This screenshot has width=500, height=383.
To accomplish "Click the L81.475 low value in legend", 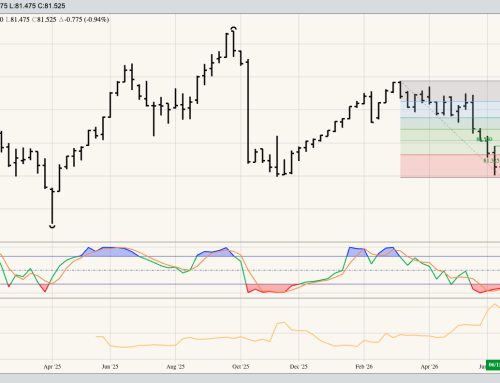I will click(18, 20).
